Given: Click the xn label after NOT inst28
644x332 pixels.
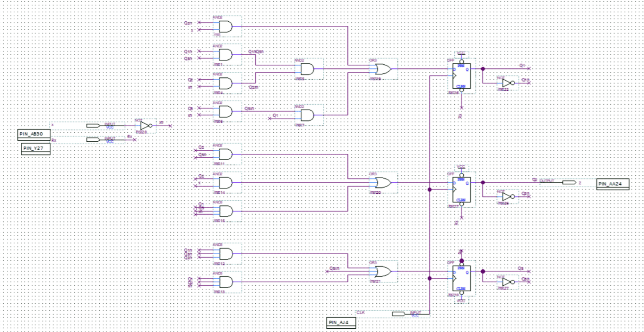Looking at the screenshot, I should pyautogui.click(x=161, y=123).
